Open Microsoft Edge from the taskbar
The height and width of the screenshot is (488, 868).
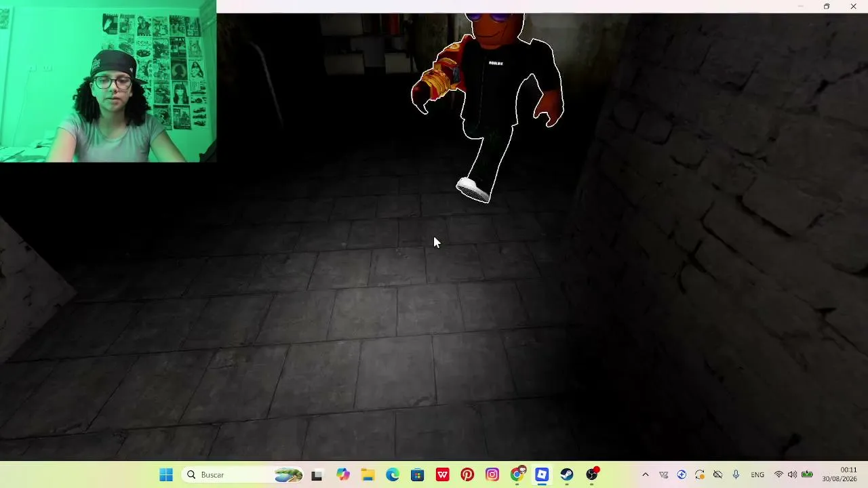click(x=393, y=475)
